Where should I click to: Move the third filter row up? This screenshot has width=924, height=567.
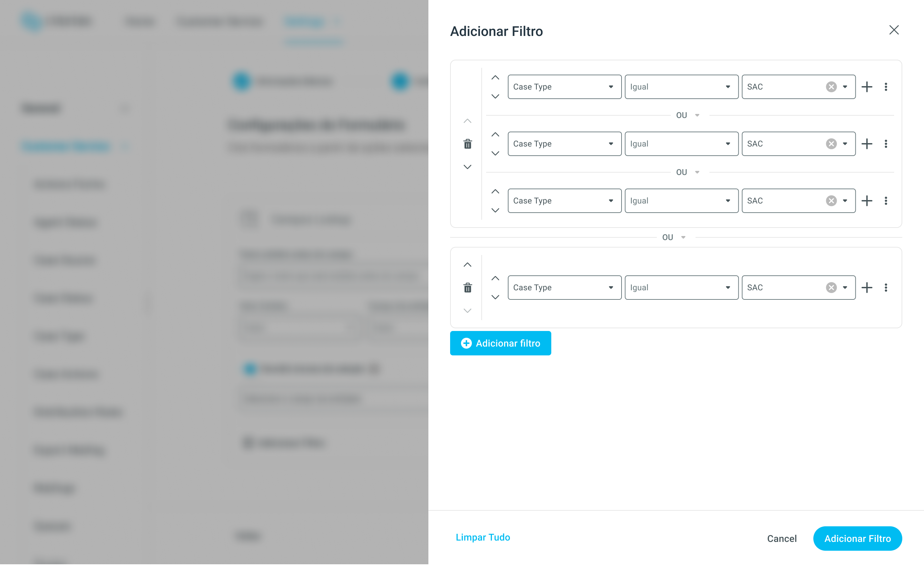[495, 192]
